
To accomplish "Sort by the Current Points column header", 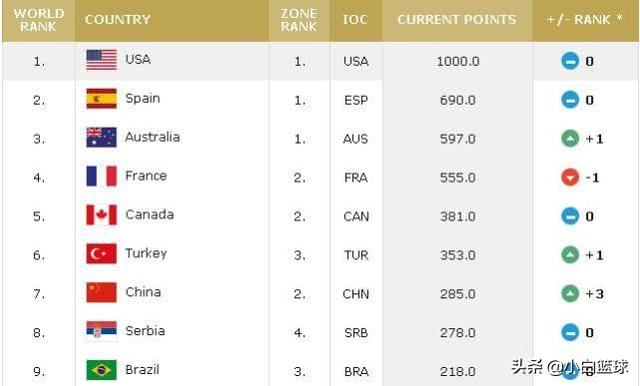I will click(x=457, y=20).
